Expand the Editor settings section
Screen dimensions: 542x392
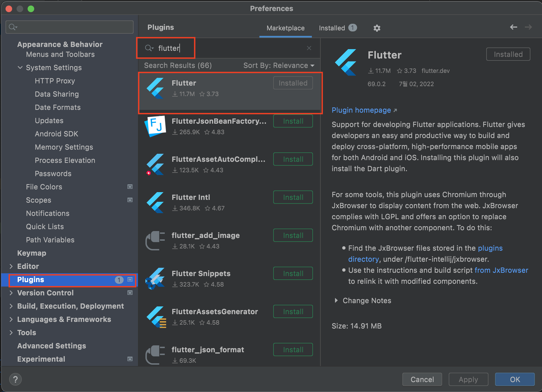(11, 266)
